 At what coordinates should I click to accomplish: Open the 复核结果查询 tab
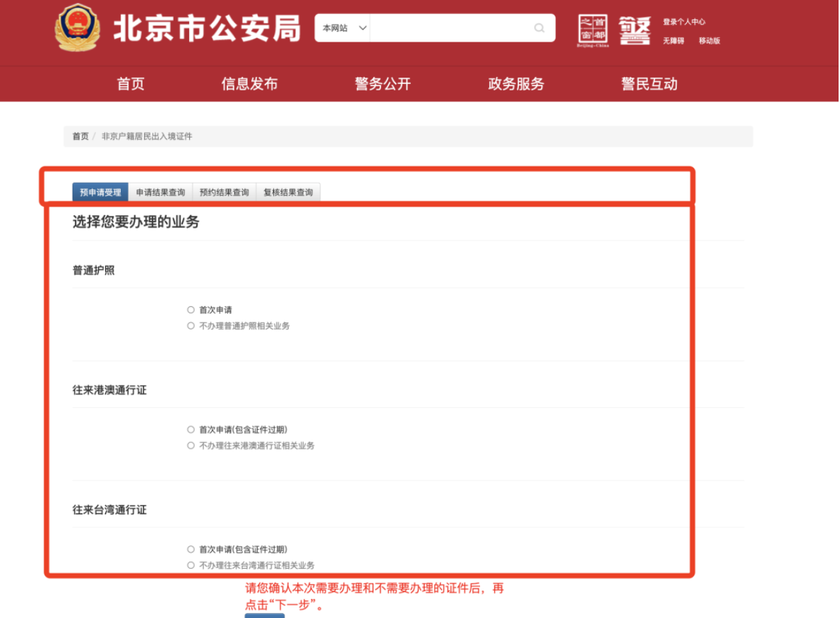point(288,191)
